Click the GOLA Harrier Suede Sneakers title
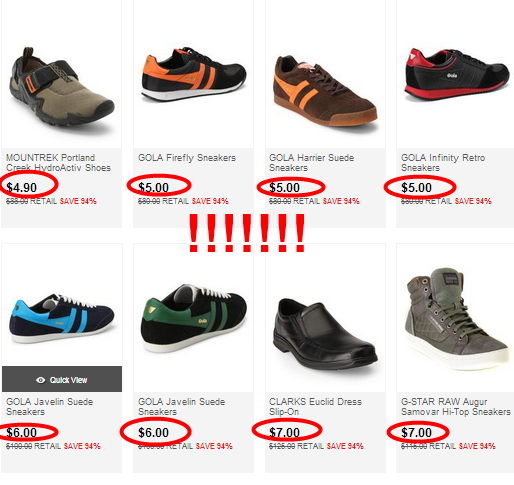514x485 pixels. 311,163
